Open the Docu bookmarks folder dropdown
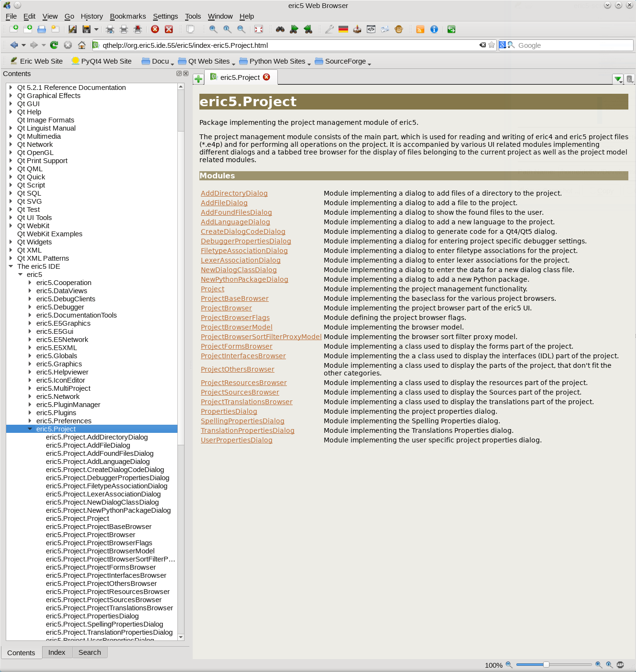The height and width of the screenshot is (672, 636). pos(158,61)
